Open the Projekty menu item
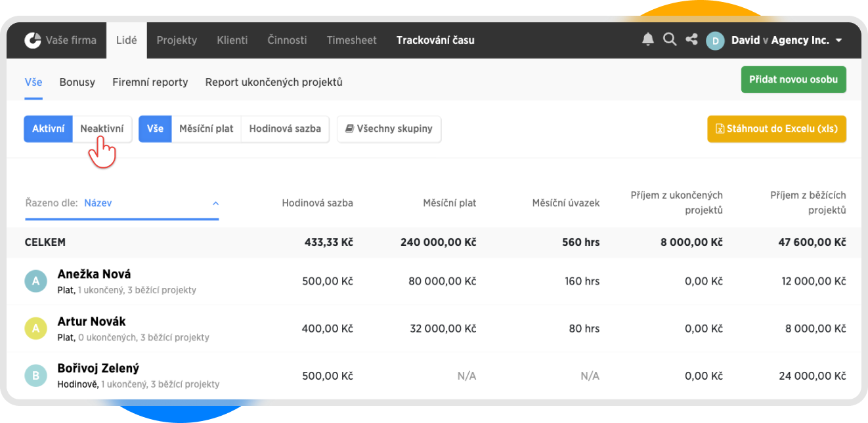 coord(177,41)
